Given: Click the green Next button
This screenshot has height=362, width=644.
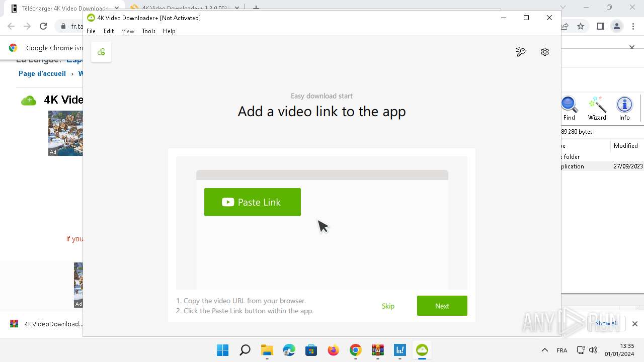Looking at the screenshot, I should click(x=442, y=306).
